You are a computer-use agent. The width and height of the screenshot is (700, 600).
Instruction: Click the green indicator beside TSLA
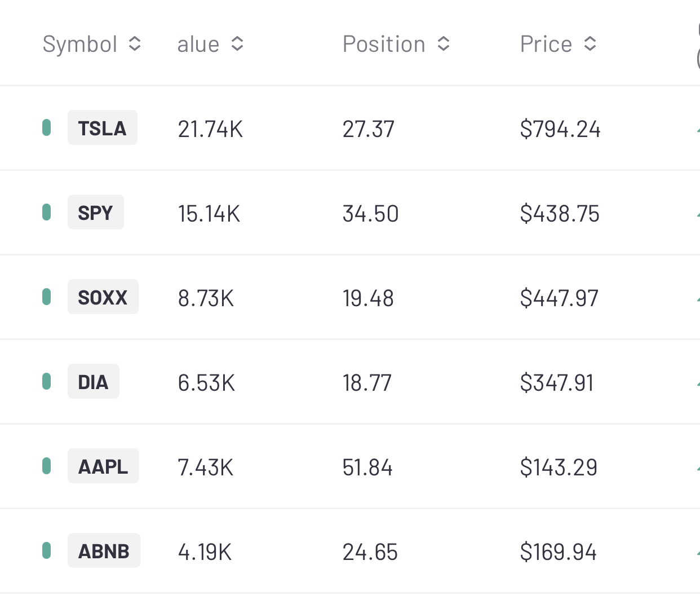point(47,128)
